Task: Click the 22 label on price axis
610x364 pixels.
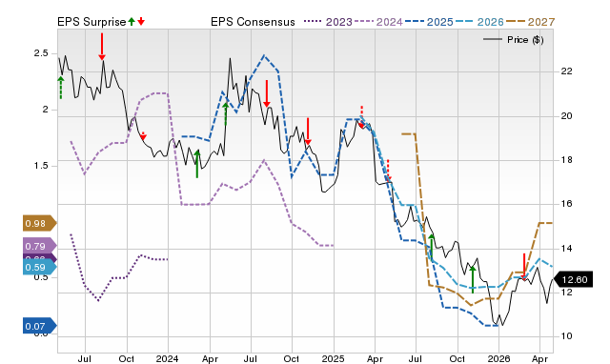Action: pos(567,71)
